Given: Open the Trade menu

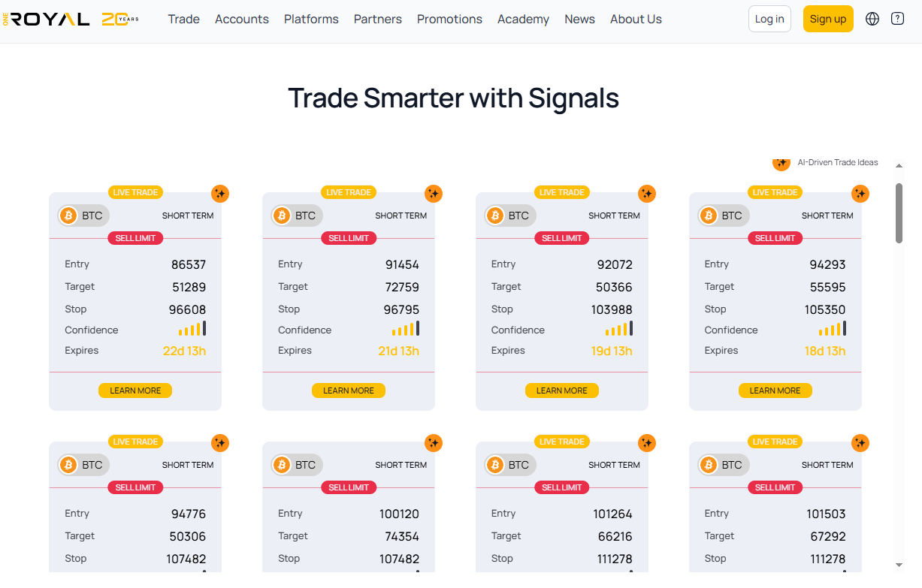Looking at the screenshot, I should 183,19.
